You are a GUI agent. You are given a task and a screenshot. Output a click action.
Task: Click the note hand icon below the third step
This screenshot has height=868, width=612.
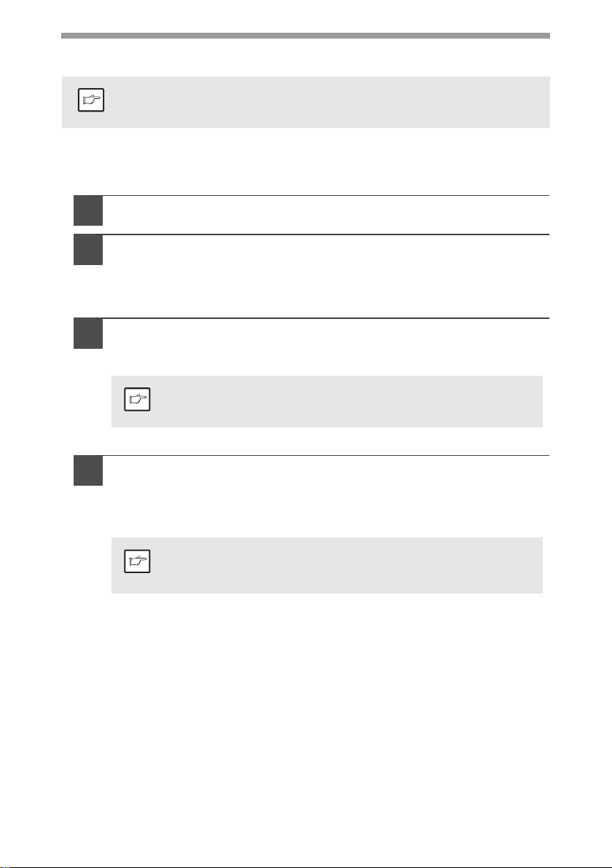137,399
